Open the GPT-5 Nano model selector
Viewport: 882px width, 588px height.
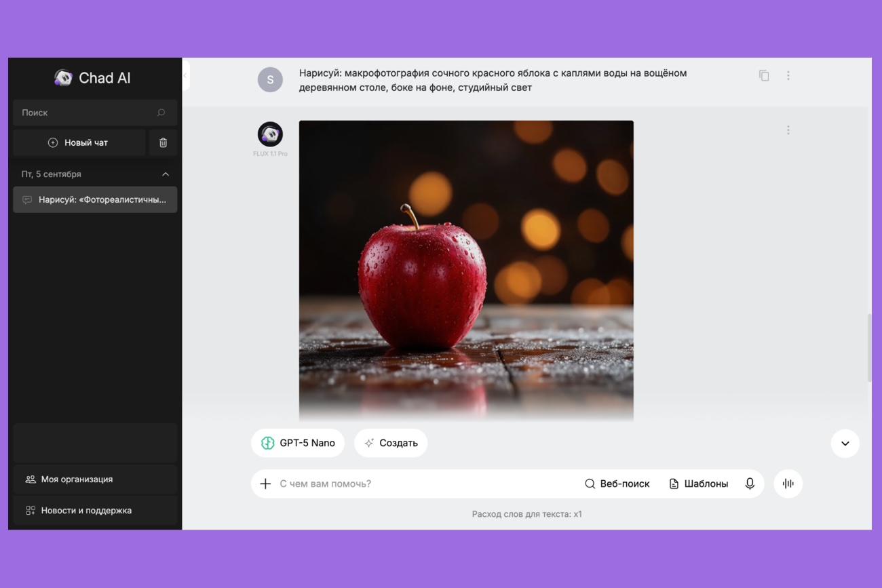pos(298,443)
